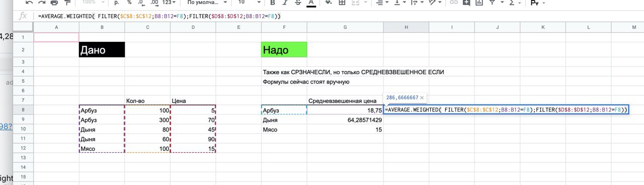Toggle strikethrough formatting

[x=297, y=3]
